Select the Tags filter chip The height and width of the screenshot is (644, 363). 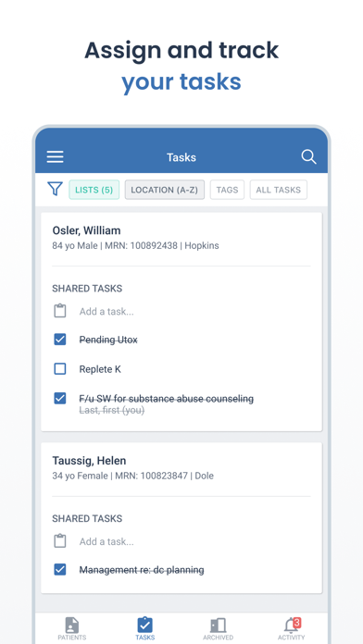pos(227,190)
